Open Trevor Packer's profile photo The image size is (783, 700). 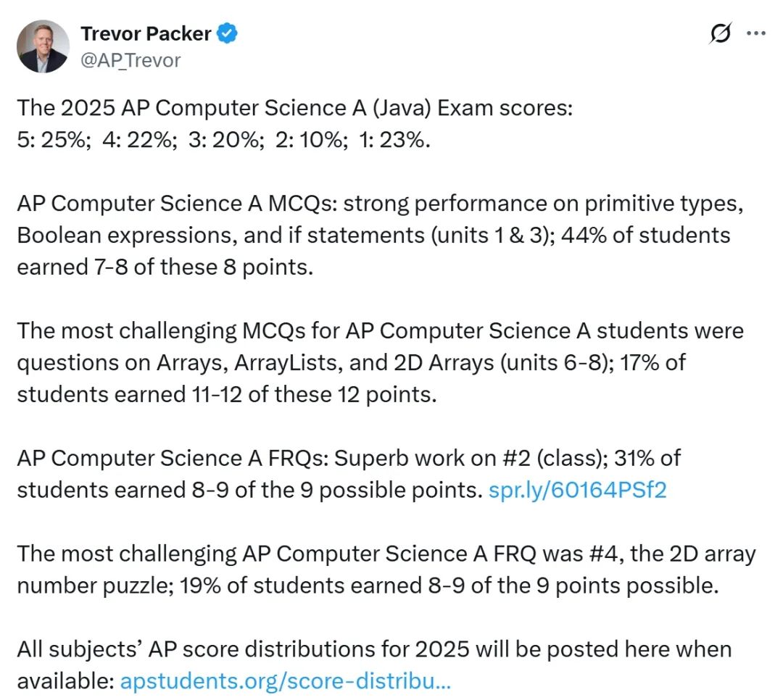click(x=43, y=46)
